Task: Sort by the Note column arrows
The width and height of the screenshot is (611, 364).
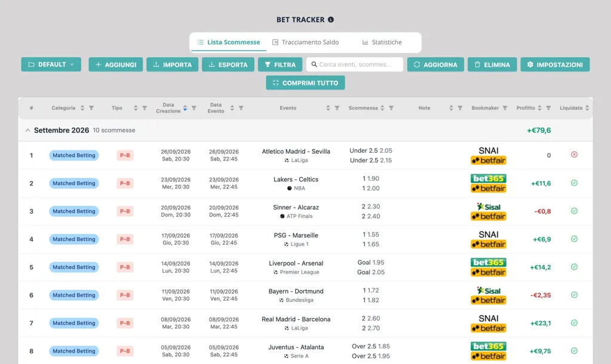Action: [x=452, y=108]
